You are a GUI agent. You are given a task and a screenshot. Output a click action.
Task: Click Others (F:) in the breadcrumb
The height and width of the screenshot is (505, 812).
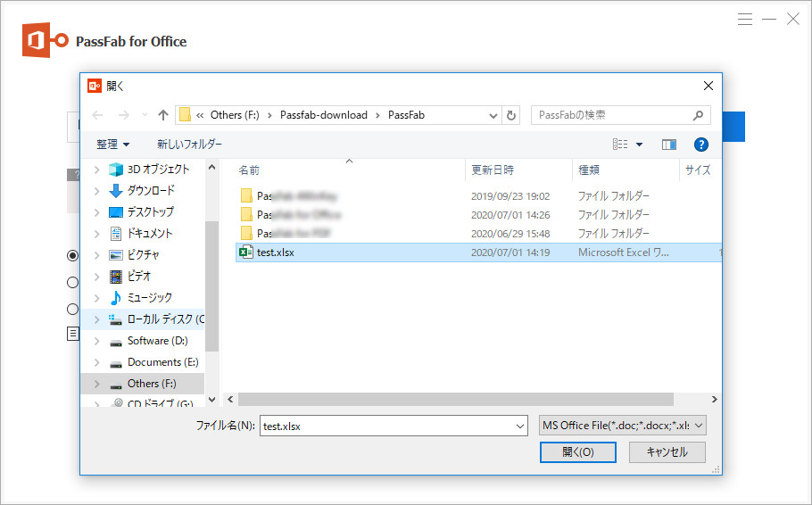click(x=235, y=115)
